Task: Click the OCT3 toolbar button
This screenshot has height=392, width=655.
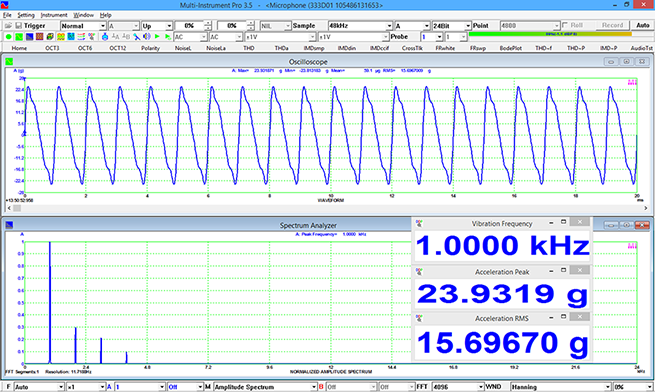Action: [x=52, y=48]
